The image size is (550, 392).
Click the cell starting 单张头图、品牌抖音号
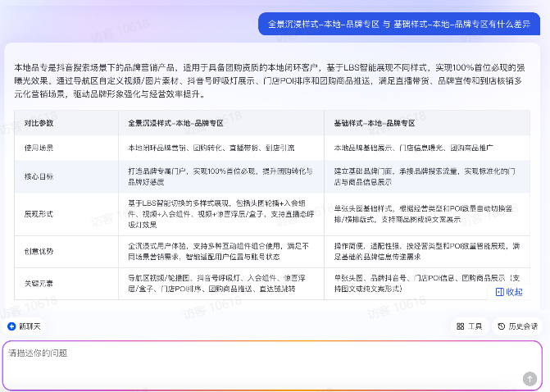point(427,284)
